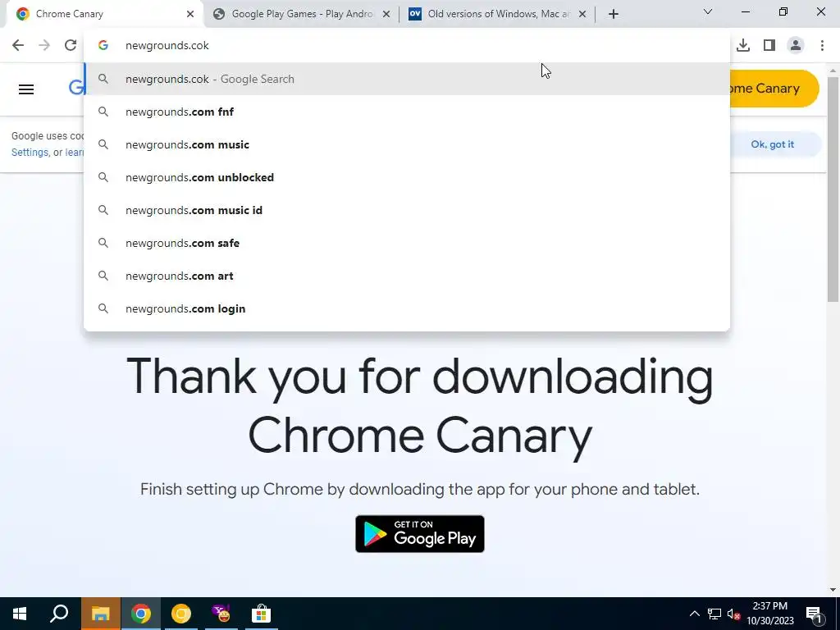The height and width of the screenshot is (630, 840).
Task: Click the browser forward arrow
Action: [44, 45]
